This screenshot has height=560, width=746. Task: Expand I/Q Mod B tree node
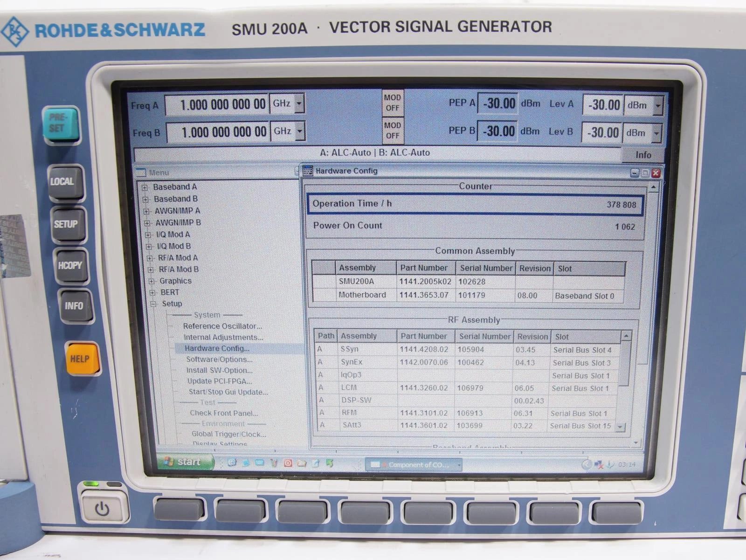pos(149,247)
